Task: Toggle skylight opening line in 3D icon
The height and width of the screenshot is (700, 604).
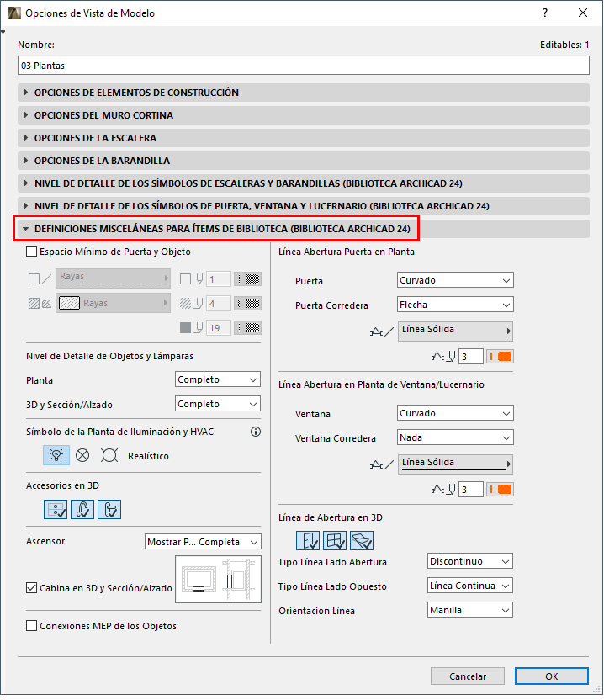Action: [362, 541]
